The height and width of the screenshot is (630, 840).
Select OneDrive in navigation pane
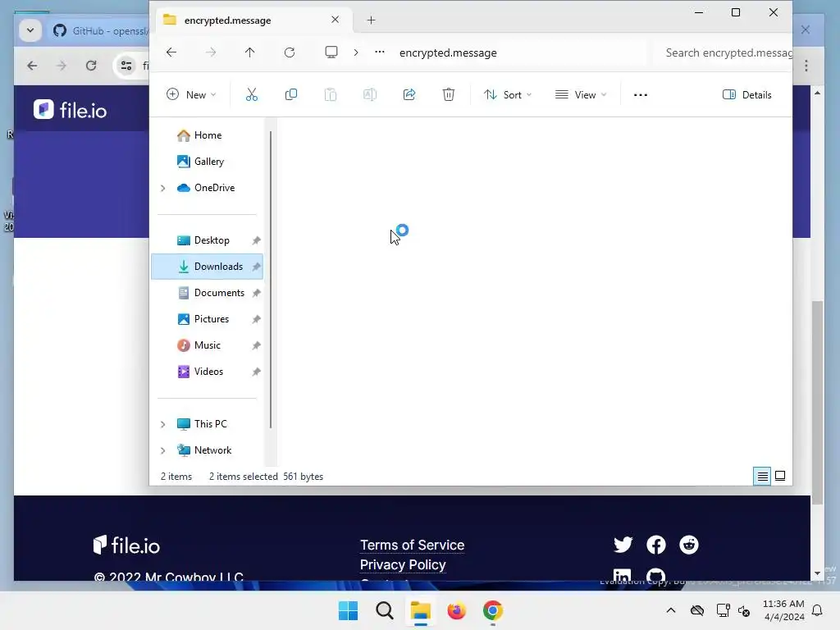(x=206, y=188)
